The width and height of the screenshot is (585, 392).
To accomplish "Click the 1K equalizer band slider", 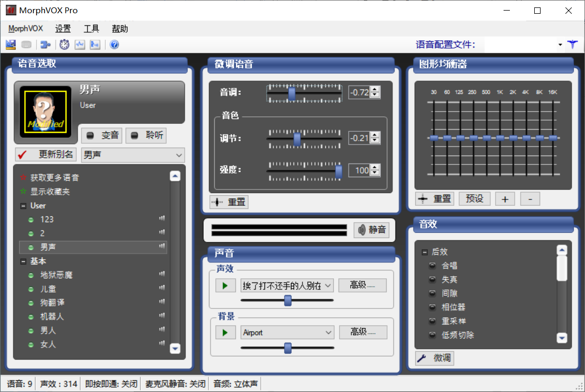I will pyautogui.click(x=500, y=138).
